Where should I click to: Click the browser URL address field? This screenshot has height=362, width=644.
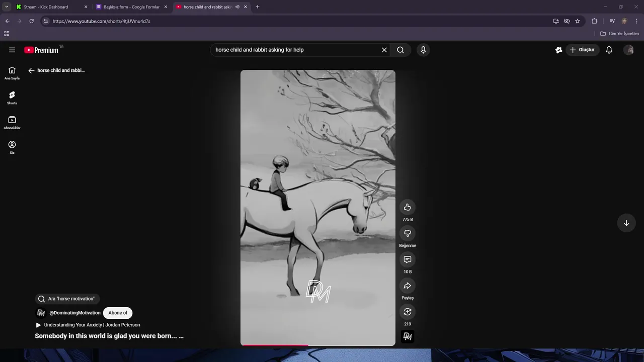[299, 21]
